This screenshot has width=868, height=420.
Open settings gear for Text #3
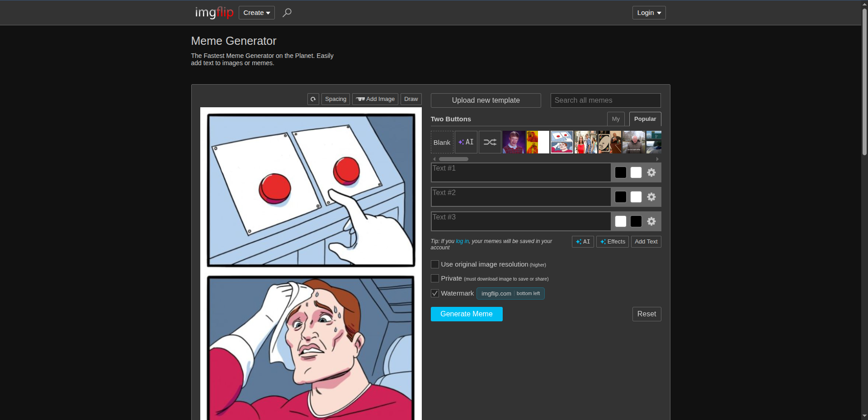pos(651,221)
